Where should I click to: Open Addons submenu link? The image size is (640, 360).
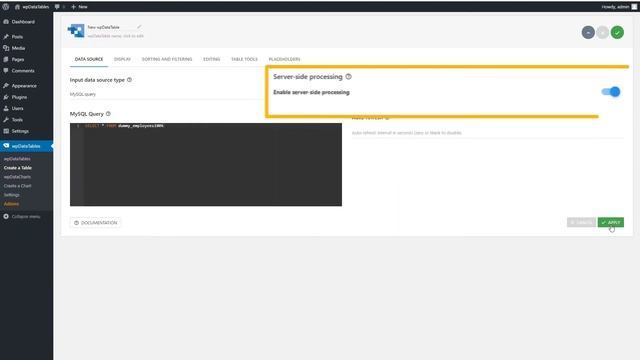point(11,204)
